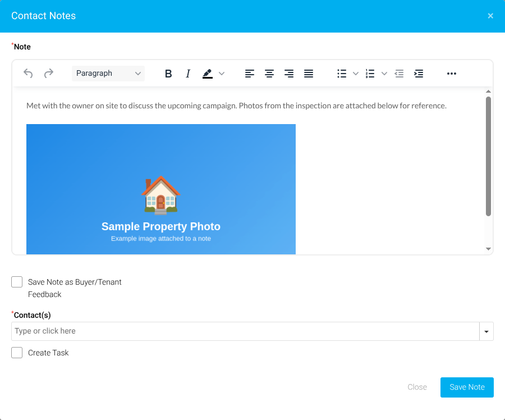Expand the Contact(s) dropdown arrow
This screenshot has height=420, width=505.
tap(486, 331)
